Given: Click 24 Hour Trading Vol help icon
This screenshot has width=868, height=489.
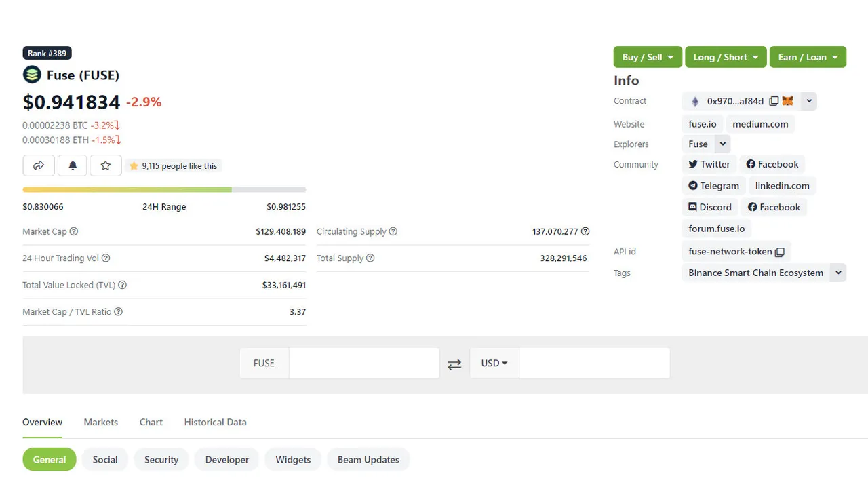Looking at the screenshot, I should pyautogui.click(x=106, y=258).
